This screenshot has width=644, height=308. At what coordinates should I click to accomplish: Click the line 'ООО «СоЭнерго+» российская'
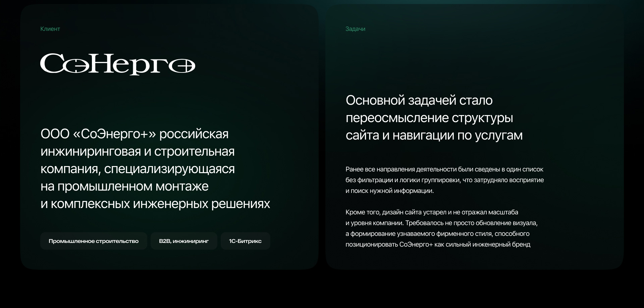(x=135, y=134)
